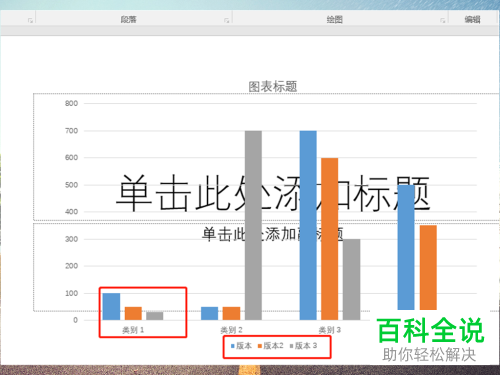Click the 100 value axis label
This screenshot has height=375, width=500.
point(71,293)
